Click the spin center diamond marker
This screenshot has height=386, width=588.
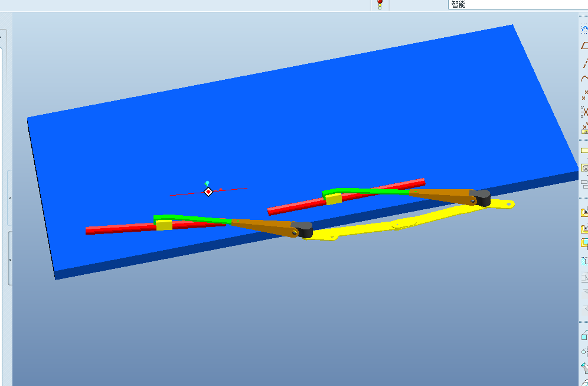pyautogui.click(x=208, y=192)
